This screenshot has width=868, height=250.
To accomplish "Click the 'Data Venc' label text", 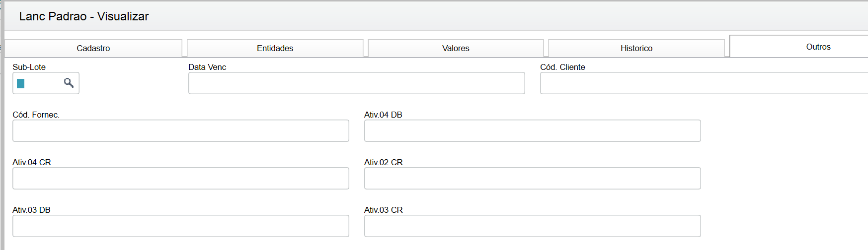I will [x=207, y=67].
